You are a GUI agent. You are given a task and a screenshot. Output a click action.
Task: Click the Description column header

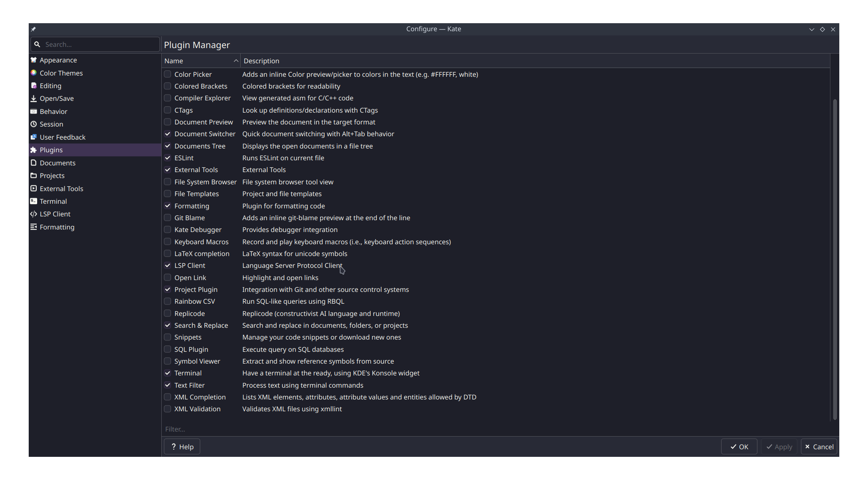click(x=535, y=61)
